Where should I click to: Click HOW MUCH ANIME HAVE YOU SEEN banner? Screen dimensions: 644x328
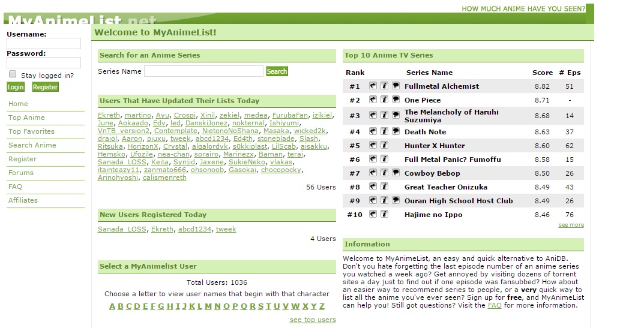point(523,8)
